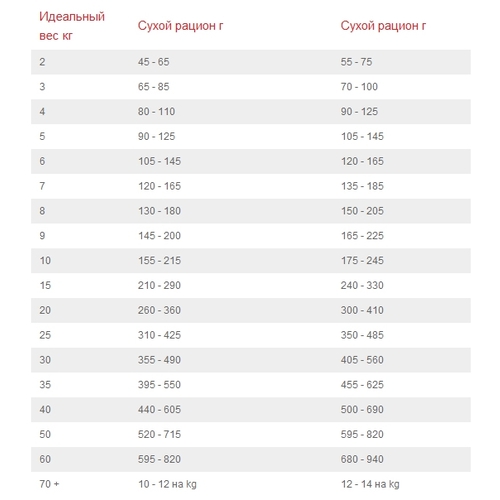Select the '80 - 110' cell
Viewport: 500px width, 500px height.
point(156,112)
